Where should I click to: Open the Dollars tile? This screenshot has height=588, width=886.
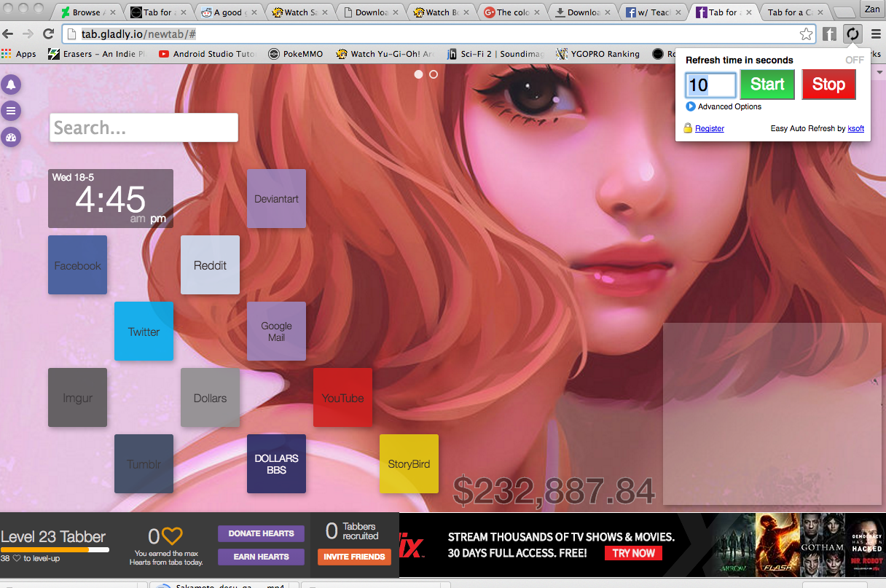[x=210, y=398]
